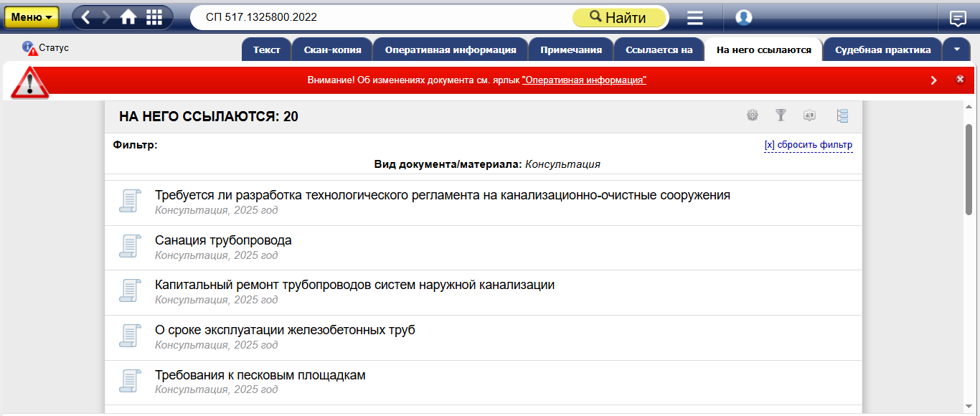Open the Примечания tab

[571, 50]
